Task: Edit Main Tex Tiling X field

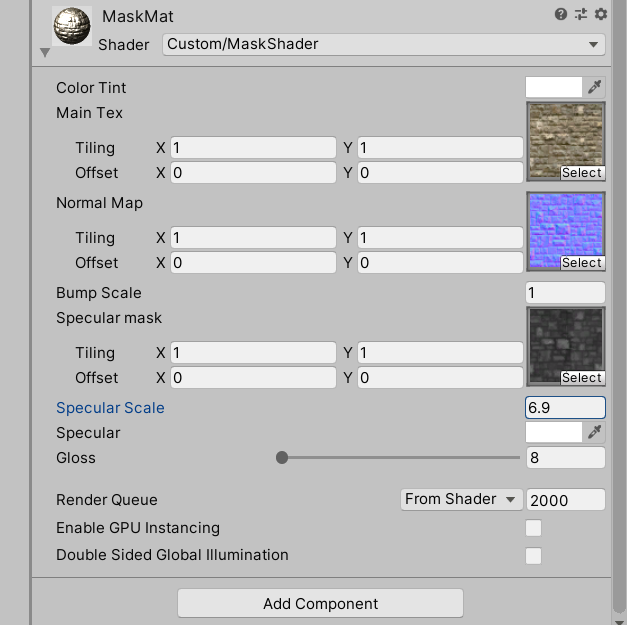Action: [253, 148]
